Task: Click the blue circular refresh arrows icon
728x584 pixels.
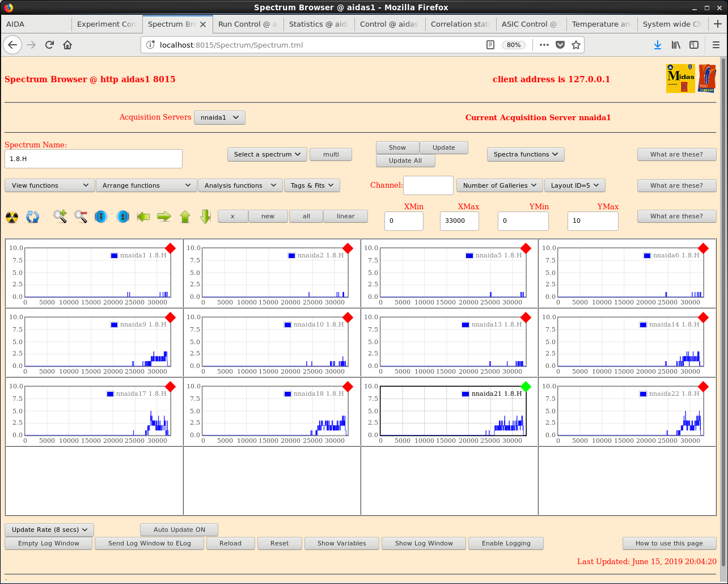Action: 33,217
